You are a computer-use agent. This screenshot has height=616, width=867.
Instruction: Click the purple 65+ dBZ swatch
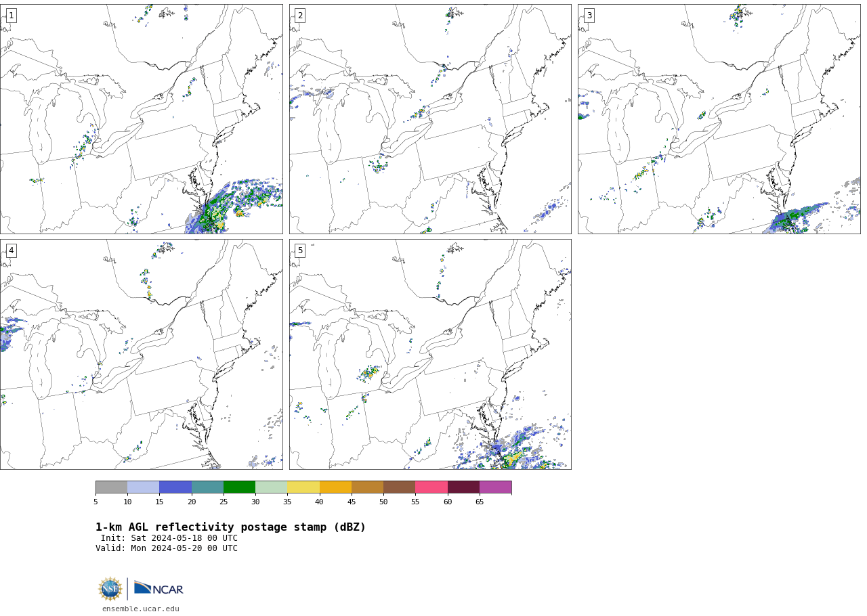pyautogui.click(x=496, y=487)
